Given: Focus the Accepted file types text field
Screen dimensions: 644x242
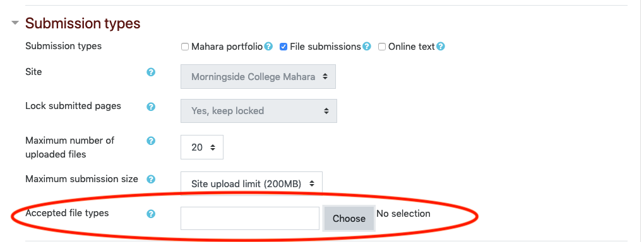Looking at the screenshot, I should point(250,219).
